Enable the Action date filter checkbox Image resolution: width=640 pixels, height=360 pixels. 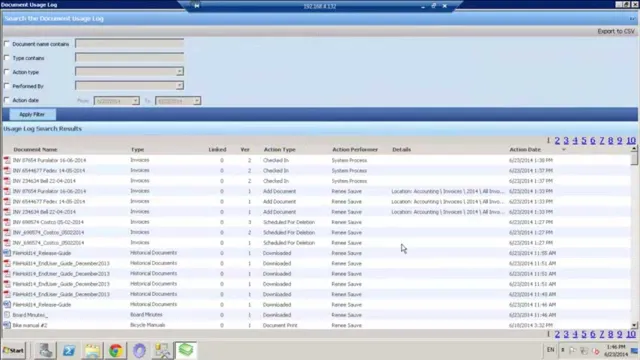[7, 100]
